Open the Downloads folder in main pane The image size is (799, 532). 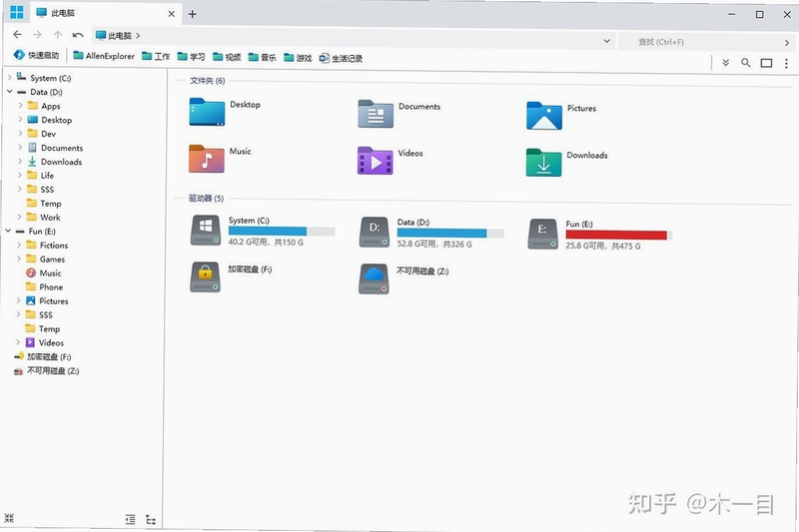[x=543, y=163]
